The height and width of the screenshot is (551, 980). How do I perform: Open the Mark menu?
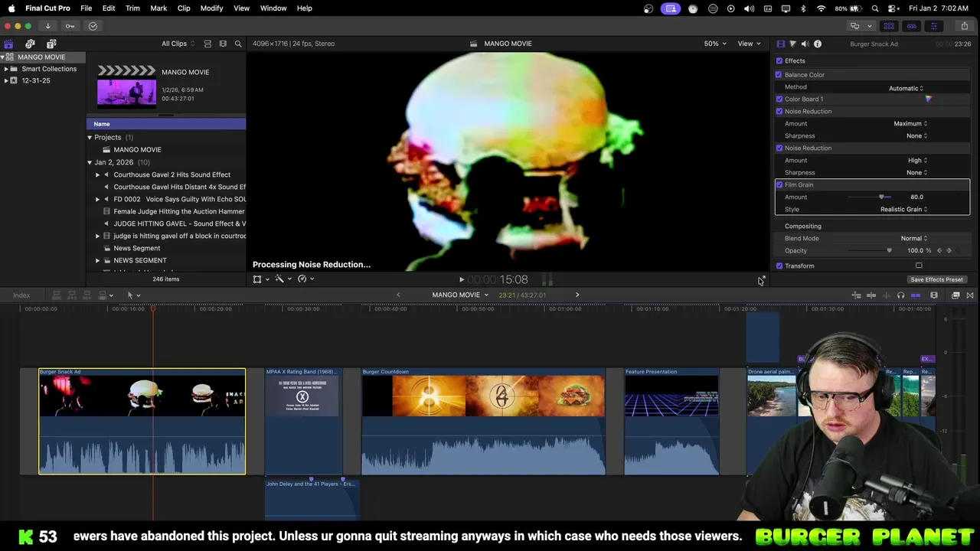(158, 8)
